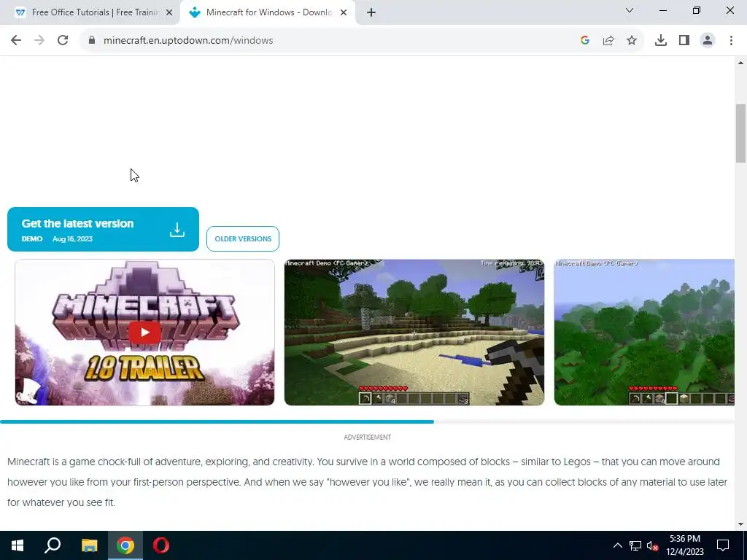Toggle the Chrome side panel icon

point(684,41)
